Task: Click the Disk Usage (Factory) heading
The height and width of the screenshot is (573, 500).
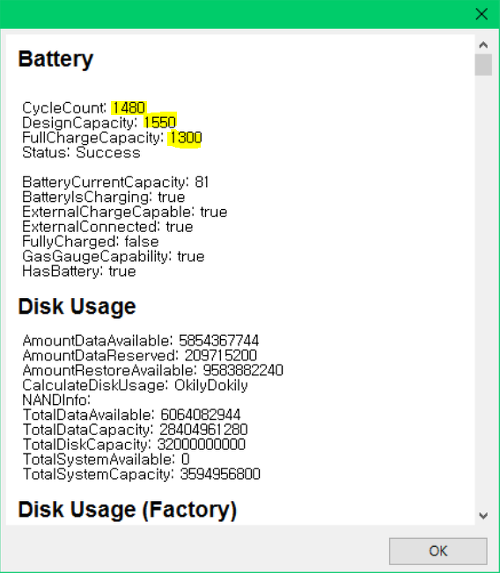Action: coord(127,509)
